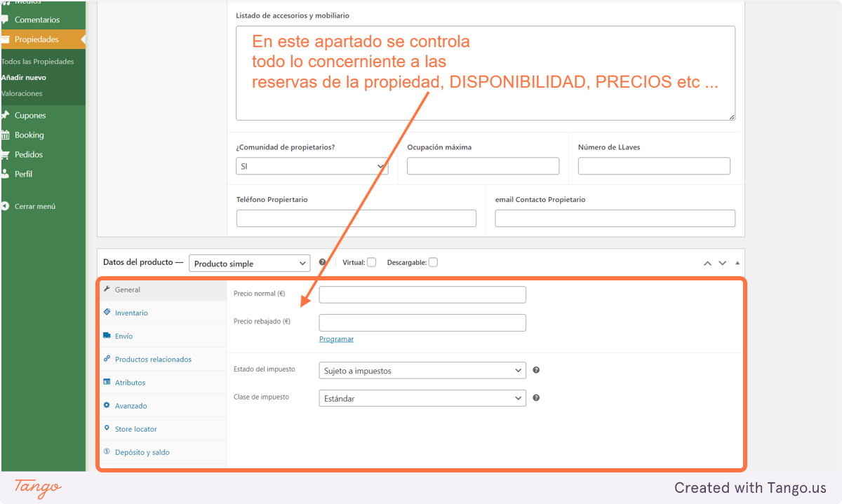Click the General wrench icon

coord(107,290)
